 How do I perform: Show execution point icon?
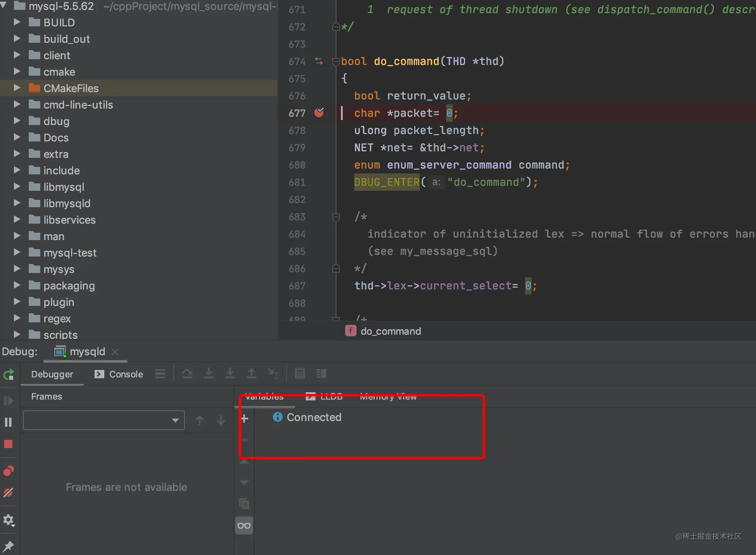tap(160, 374)
